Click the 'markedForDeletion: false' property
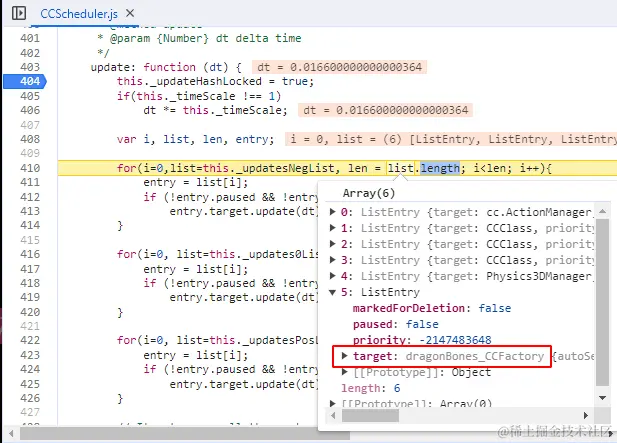The width and height of the screenshot is (617, 443). (432, 308)
